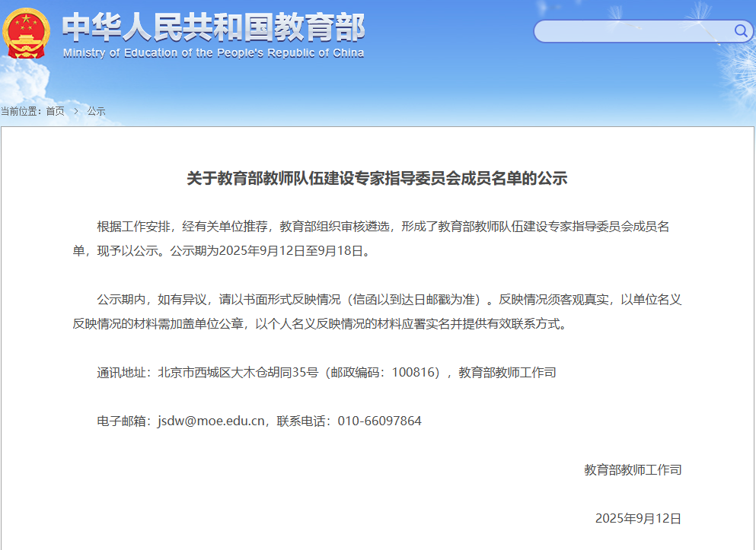The width and height of the screenshot is (756, 550).
Task: Click the address line 北京市西城区大木仓胡同35号
Action: click(x=238, y=372)
